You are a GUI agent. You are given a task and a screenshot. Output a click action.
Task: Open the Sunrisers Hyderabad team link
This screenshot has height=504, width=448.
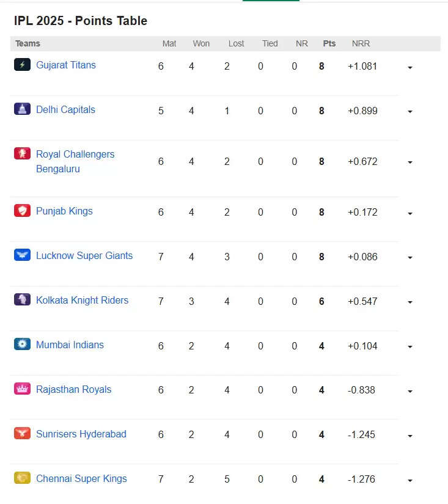(81, 434)
